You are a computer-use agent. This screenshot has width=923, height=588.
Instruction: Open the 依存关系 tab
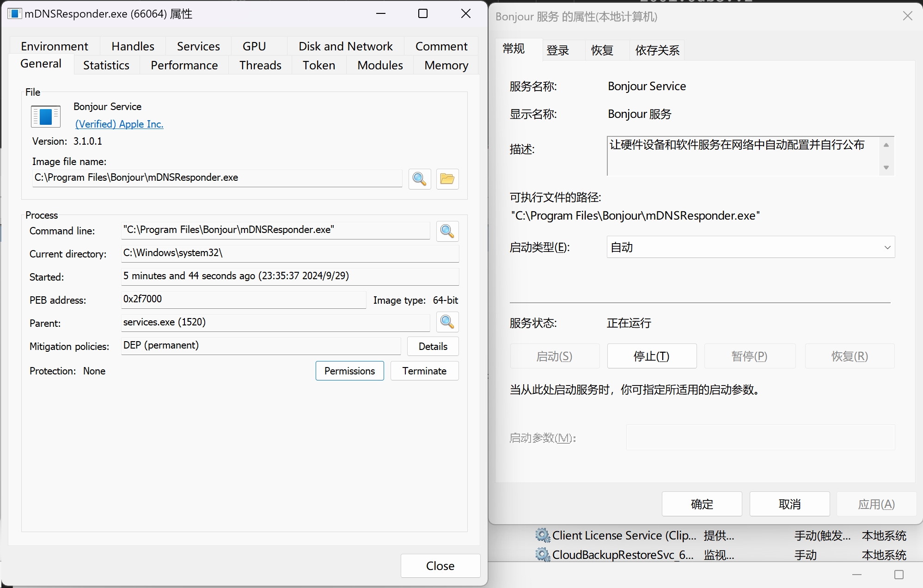pyautogui.click(x=657, y=50)
